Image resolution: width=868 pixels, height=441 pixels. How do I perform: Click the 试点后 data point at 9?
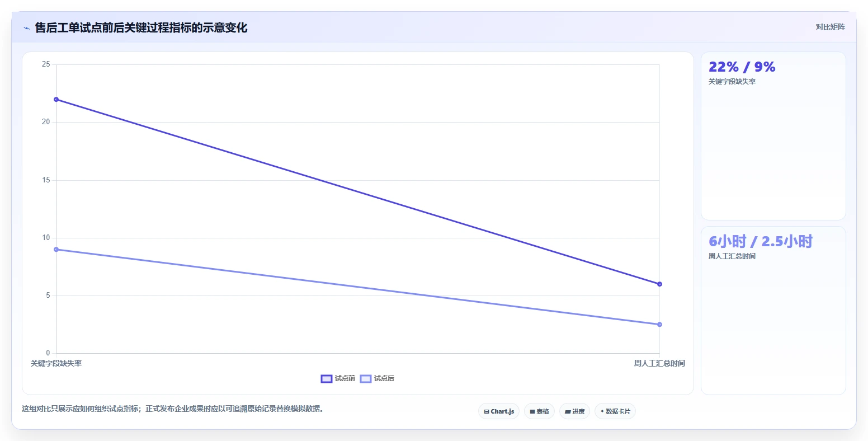(56, 250)
